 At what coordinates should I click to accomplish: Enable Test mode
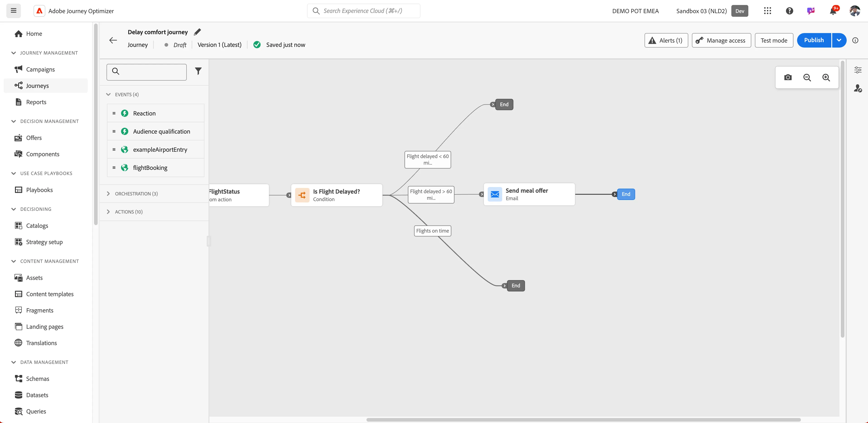(x=774, y=40)
